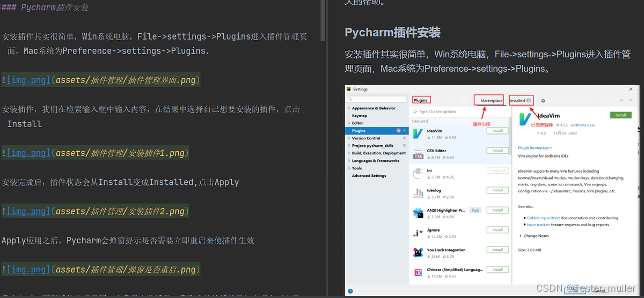Click the ANSI Highlighter plugin icon
644x298 pixels.
(418, 213)
